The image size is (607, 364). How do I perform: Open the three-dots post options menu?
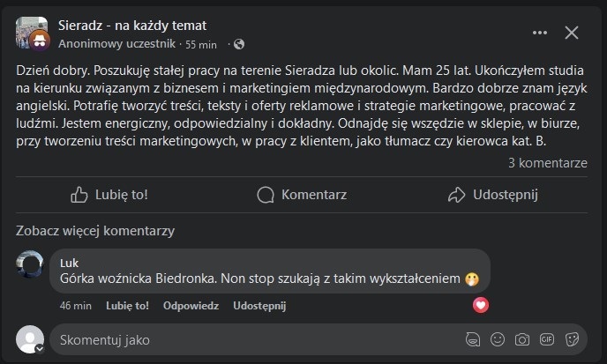540,33
